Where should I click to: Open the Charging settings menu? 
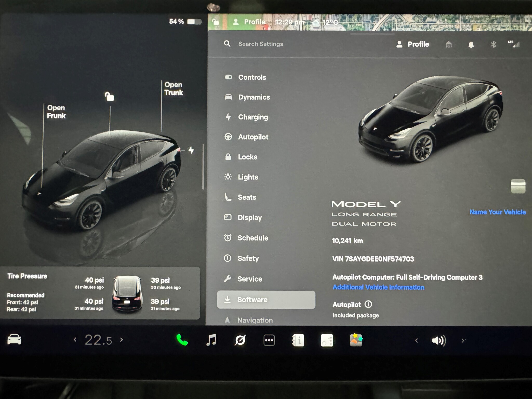[253, 117]
